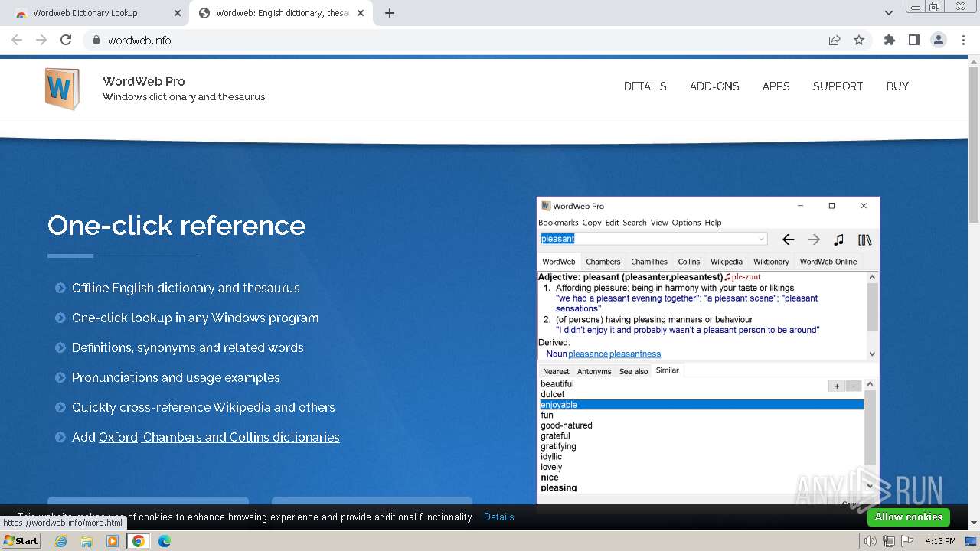This screenshot has width=980, height=551.
Task: Open the Chrome extensions puzzle icon
Action: 889,40
